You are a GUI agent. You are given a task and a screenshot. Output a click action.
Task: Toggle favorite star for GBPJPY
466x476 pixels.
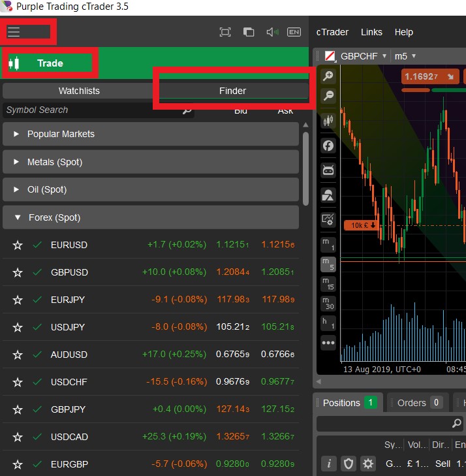18,410
